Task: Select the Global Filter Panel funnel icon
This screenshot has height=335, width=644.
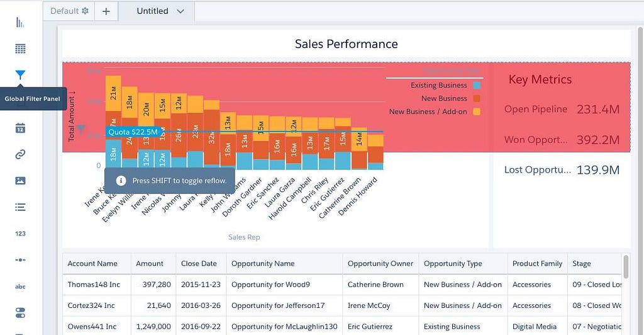Action: 20,75
